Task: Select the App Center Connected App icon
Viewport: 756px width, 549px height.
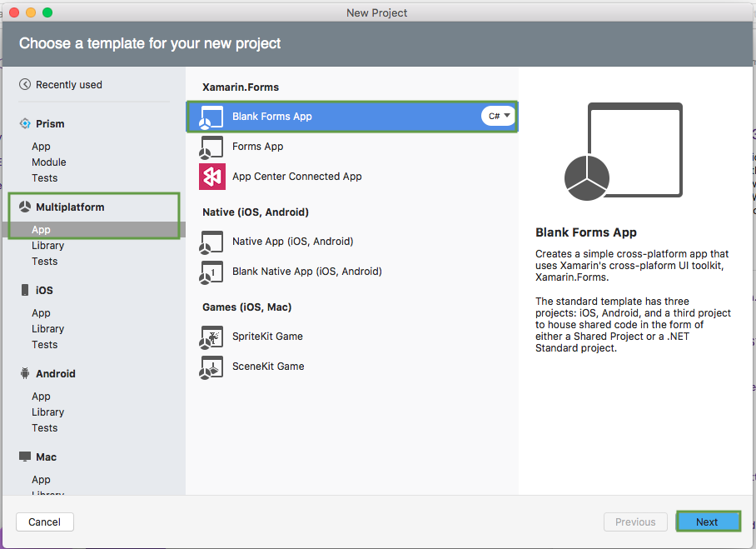Action: (211, 177)
